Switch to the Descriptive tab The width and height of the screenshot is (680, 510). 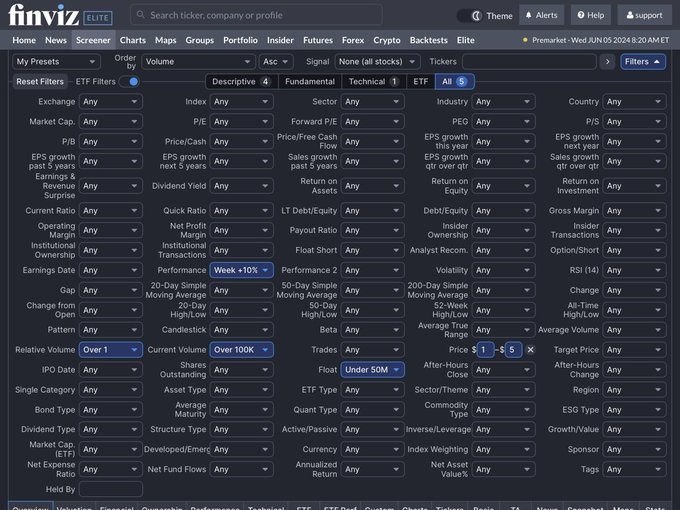pyautogui.click(x=242, y=82)
